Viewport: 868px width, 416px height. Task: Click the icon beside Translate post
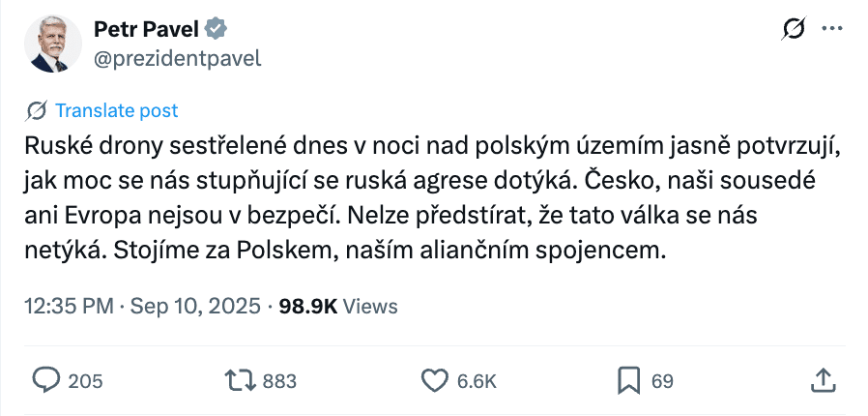tap(38, 110)
